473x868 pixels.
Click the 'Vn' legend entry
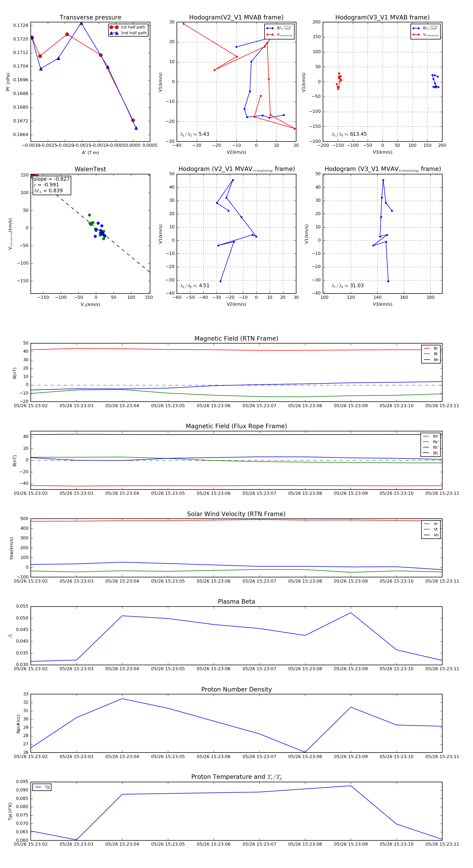[431, 535]
